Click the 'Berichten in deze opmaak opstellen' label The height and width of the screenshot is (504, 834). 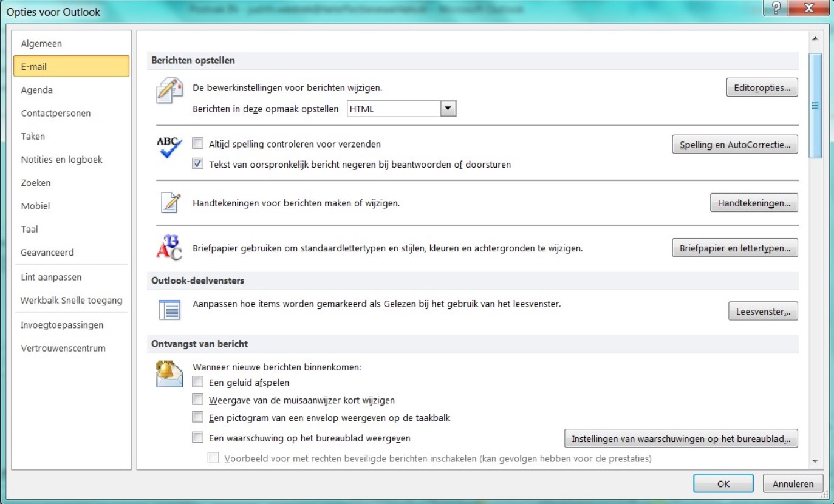pyautogui.click(x=265, y=109)
